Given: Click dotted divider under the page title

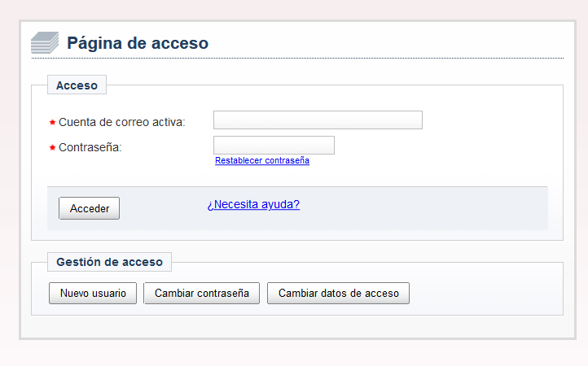Looking at the screenshot, I should (x=297, y=59).
